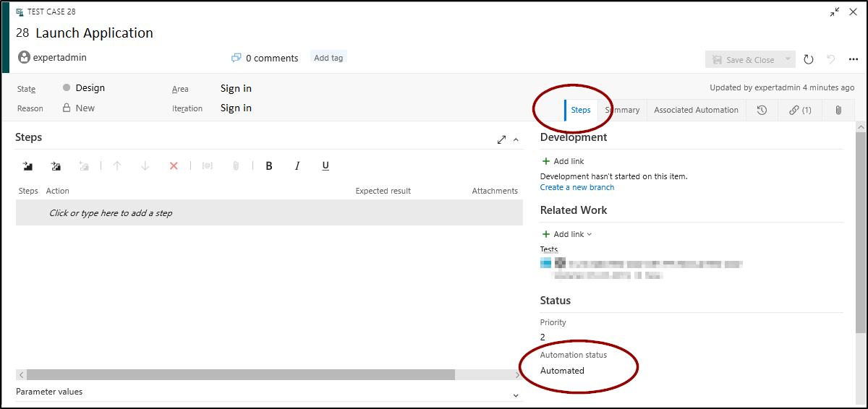Open the History tab icon
The width and height of the screenshot is (868, 409).
pos(762,110)
